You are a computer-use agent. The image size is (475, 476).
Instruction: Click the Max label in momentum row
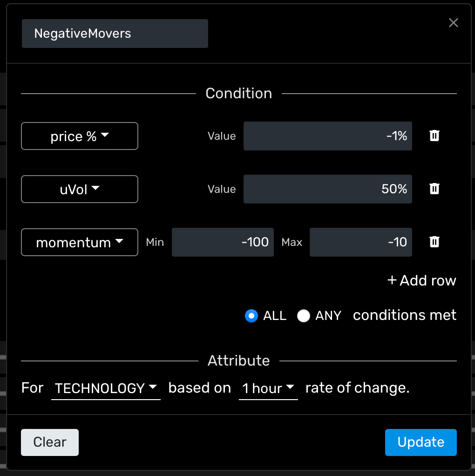coord(292,242)
